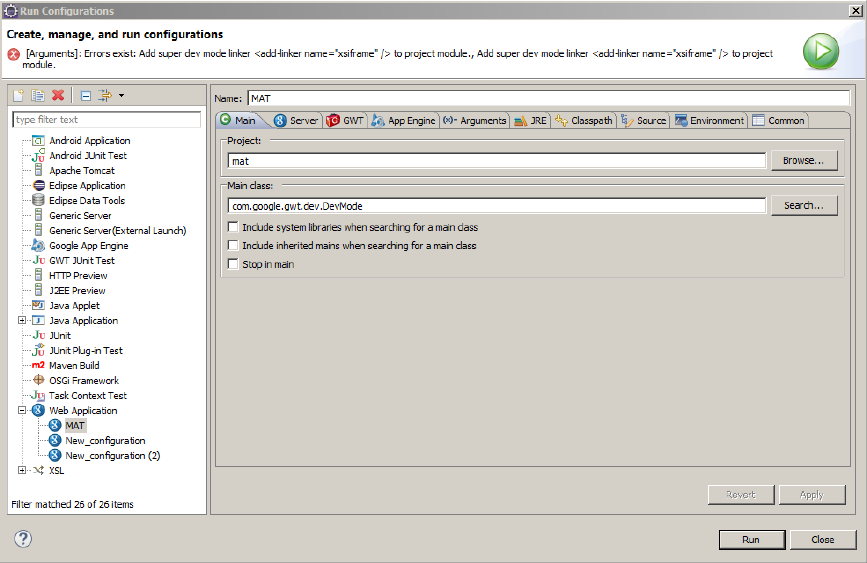Click the green Run arrow icon
867x563 pixels.
(x=821, y=51)
